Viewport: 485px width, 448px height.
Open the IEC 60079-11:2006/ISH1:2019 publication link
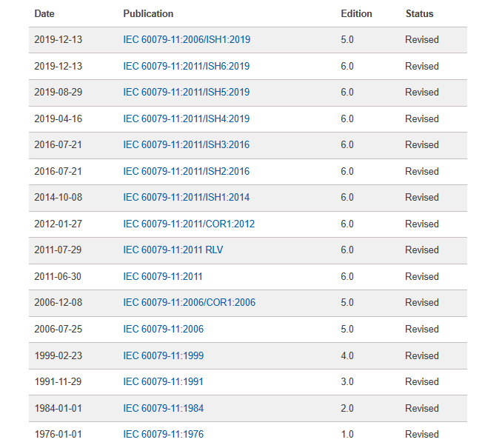coord(186,40)
